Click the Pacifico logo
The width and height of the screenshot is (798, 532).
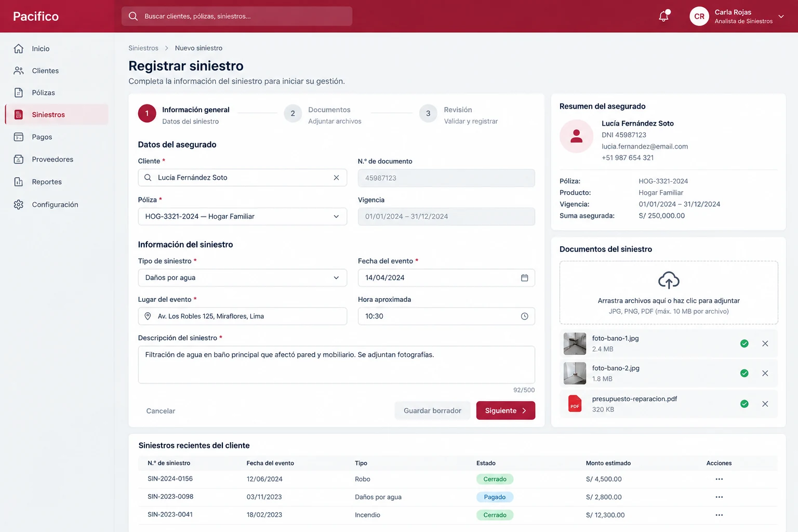point(36,17)
